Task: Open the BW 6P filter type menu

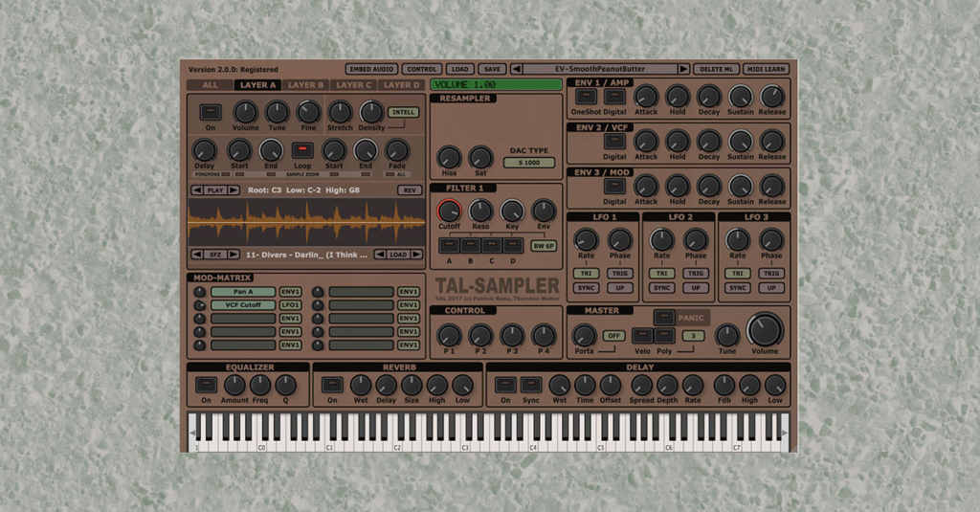Action: [x=544, y=246]
